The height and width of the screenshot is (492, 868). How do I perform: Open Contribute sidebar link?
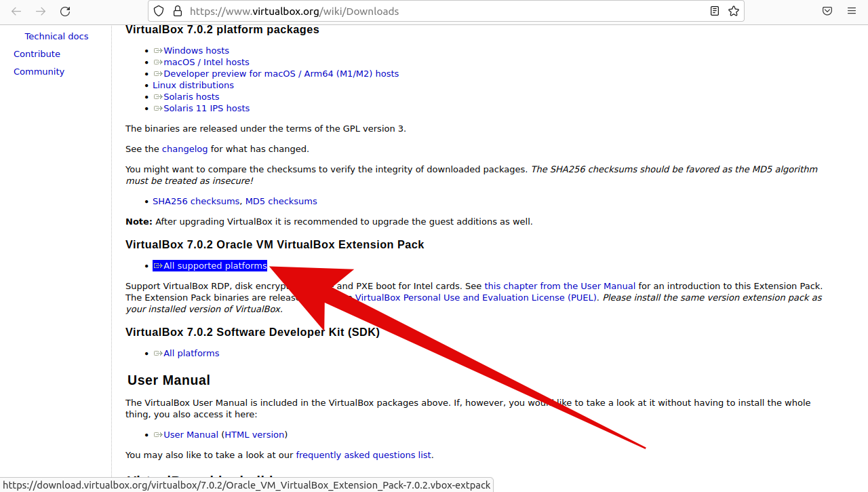pyautogui.click(x=37, y=54)
